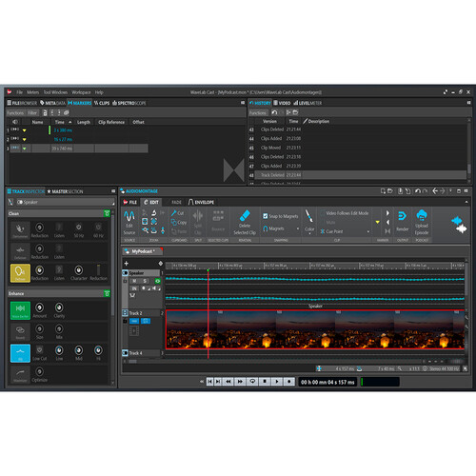The width and height of the screenshot is (476, 476).
Task: Click Copy in the Clipboard group
Action: (179, 223)
